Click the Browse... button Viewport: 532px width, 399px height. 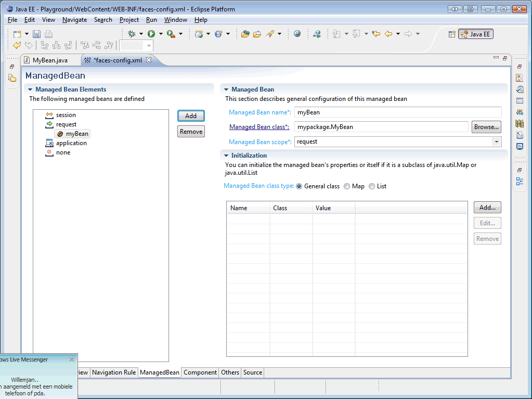point(486,127)
